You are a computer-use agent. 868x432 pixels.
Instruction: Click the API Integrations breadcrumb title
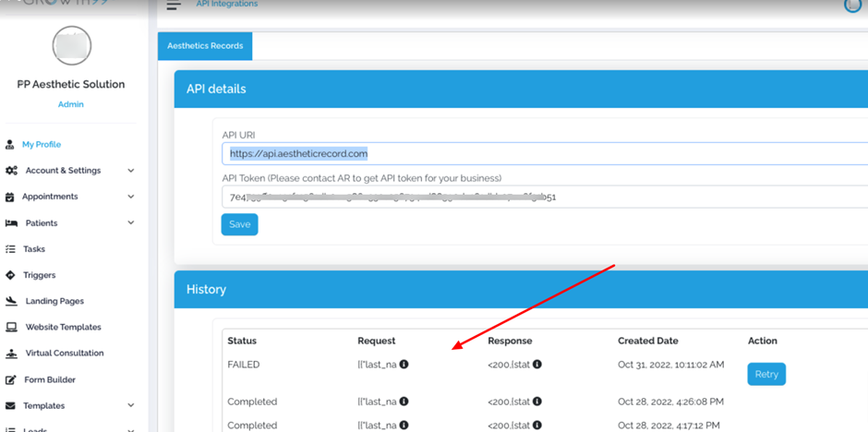click(227, 4)
